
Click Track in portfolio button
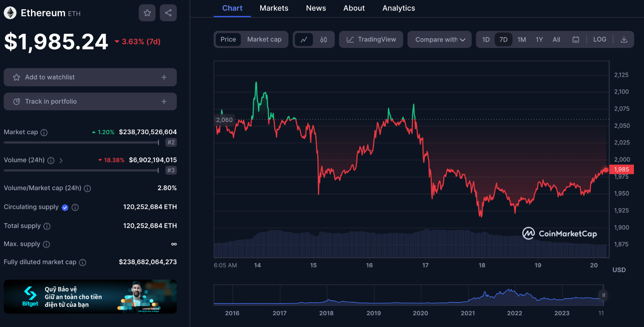click(90, 101)
